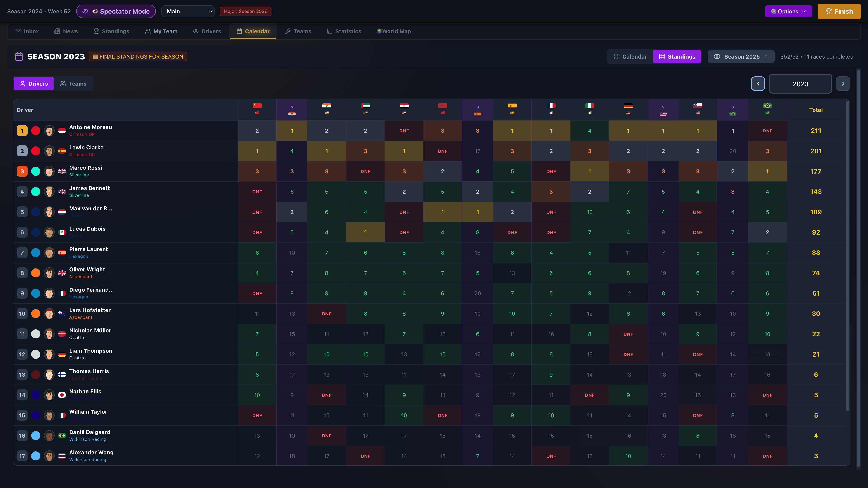This screenshot has width=868, height=488.
Task: Click Oliver Wright's orange Ascendant team dot
Action: 36,273
